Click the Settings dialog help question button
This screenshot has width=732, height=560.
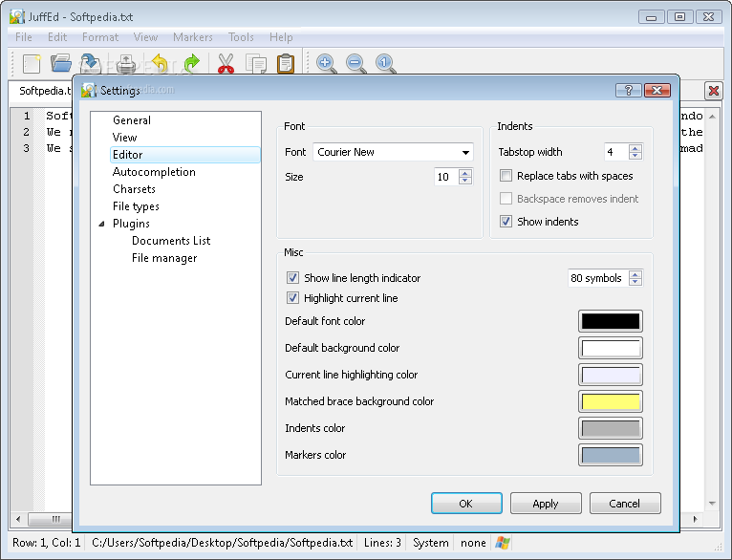(629, 90)
